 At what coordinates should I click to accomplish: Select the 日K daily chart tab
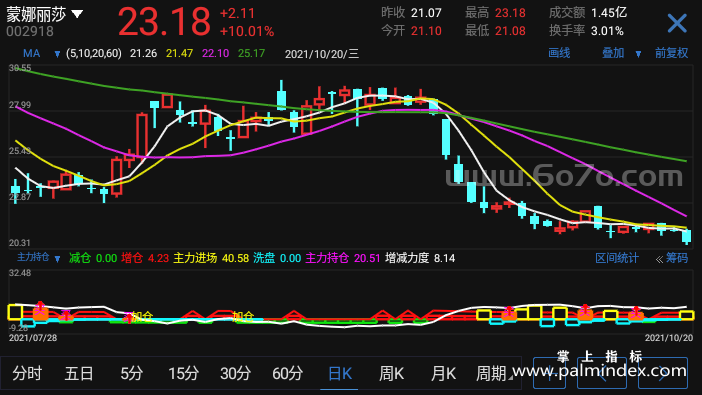[340, 373]
